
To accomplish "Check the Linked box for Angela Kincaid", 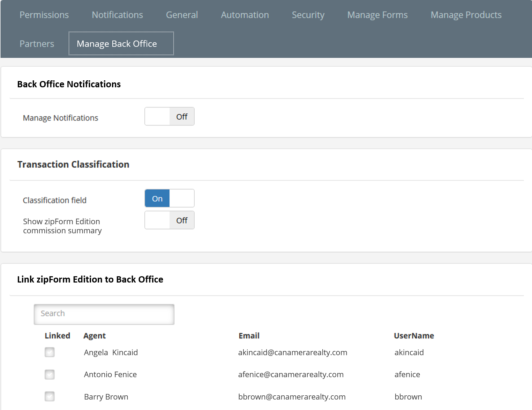I will click(x=49, y=352).
